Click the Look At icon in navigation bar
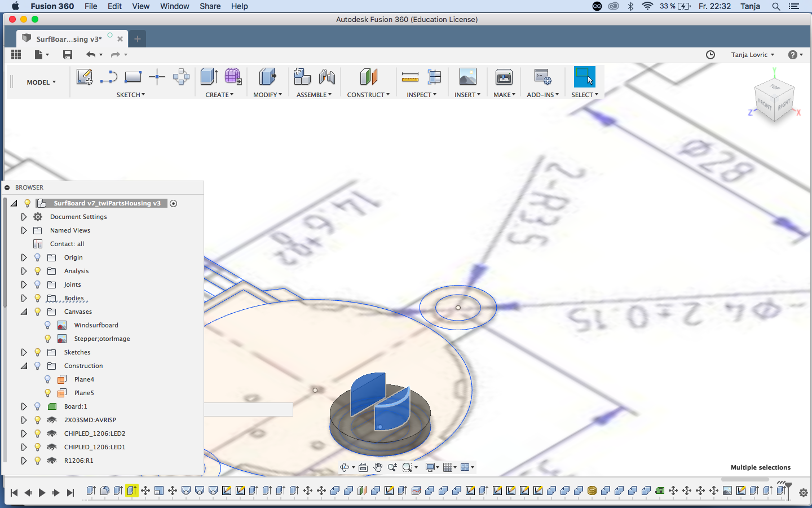Image resolution: width=812 pixels, height=508 pixels. click(x=363, y=467)
